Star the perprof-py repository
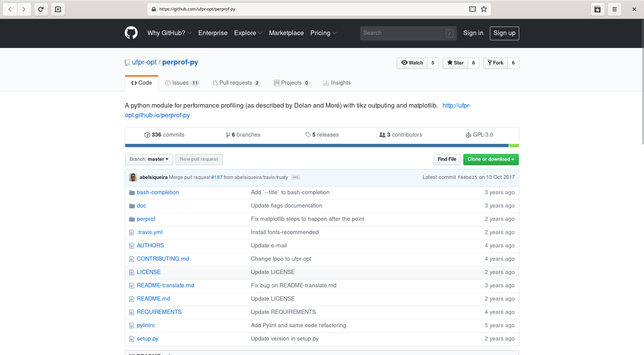Viewport: 644px width, 355px height. 455,63
